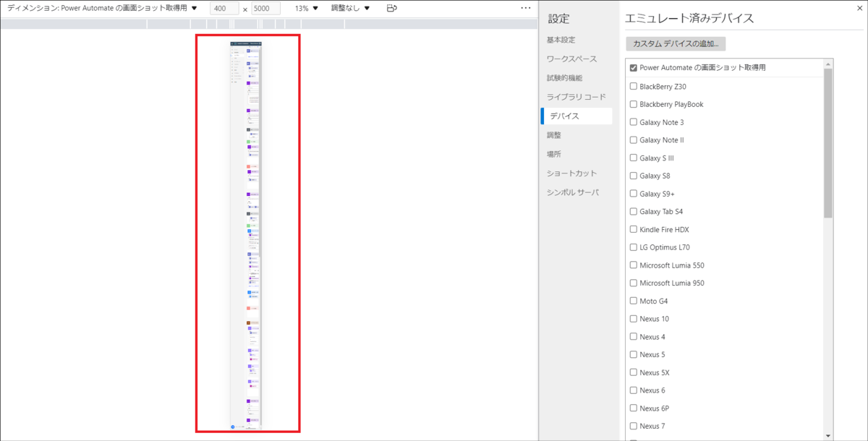
Task: Enable the Nexus 5X checkbox
Action: pos(634,372)
